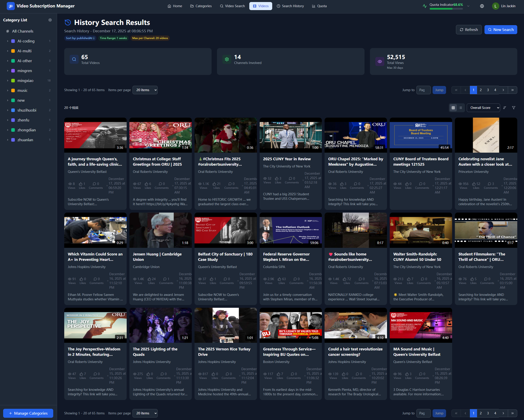Start a New Search
Screen dimensions: 524x420
click(501, 30)
